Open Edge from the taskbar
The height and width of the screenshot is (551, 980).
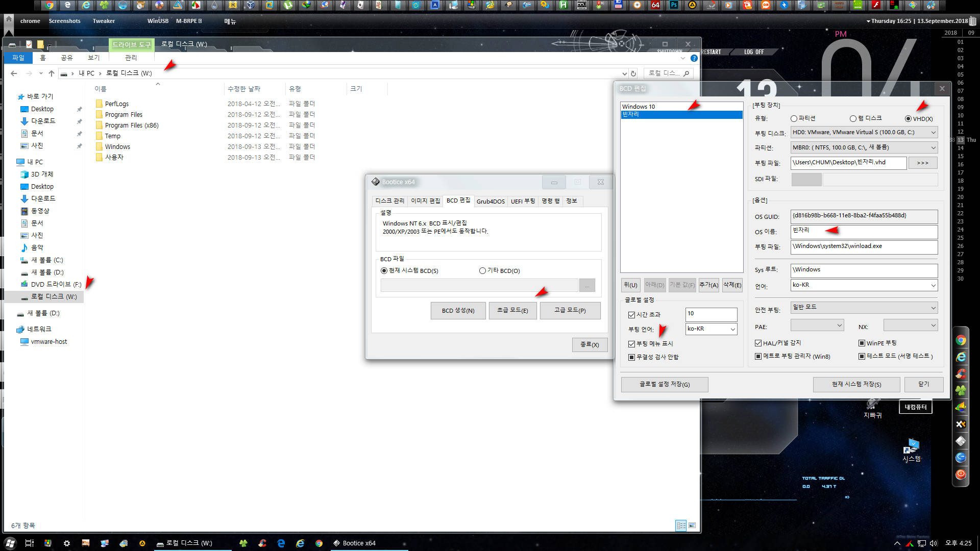(x=281, y=543)
